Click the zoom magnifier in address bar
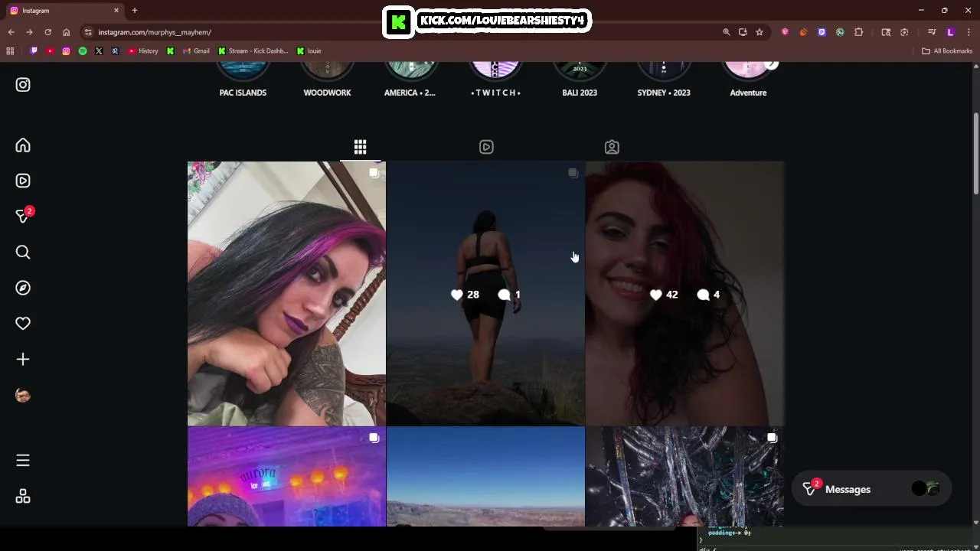Screen dimensions: 980x551 click(726, 32)
